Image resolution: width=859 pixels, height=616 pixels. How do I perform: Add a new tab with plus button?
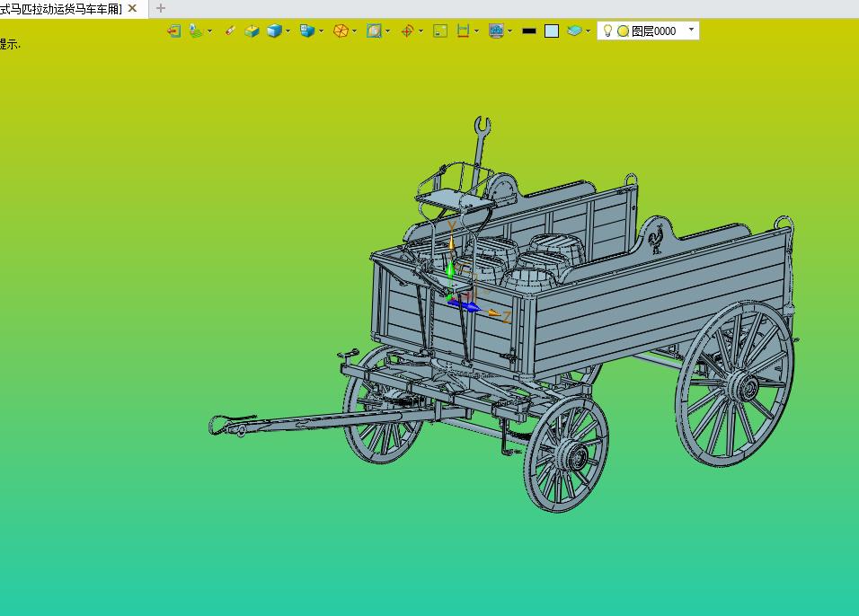click(x=161, y=8)
